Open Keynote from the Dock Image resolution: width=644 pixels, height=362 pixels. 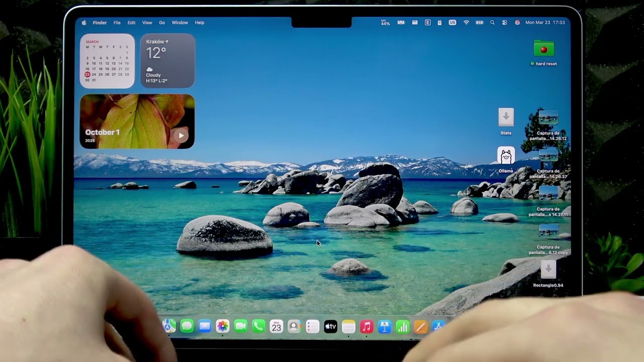tap(384, 327)
